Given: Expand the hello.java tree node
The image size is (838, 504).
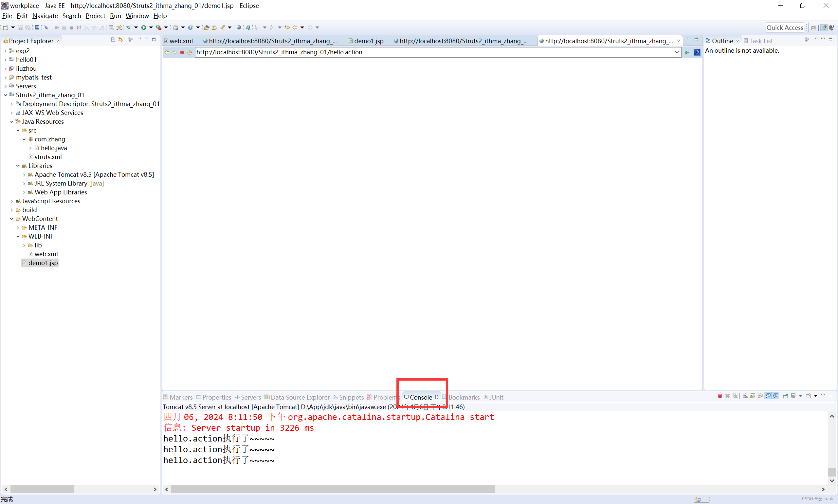Looking at the screenshot, I should 30,148.
